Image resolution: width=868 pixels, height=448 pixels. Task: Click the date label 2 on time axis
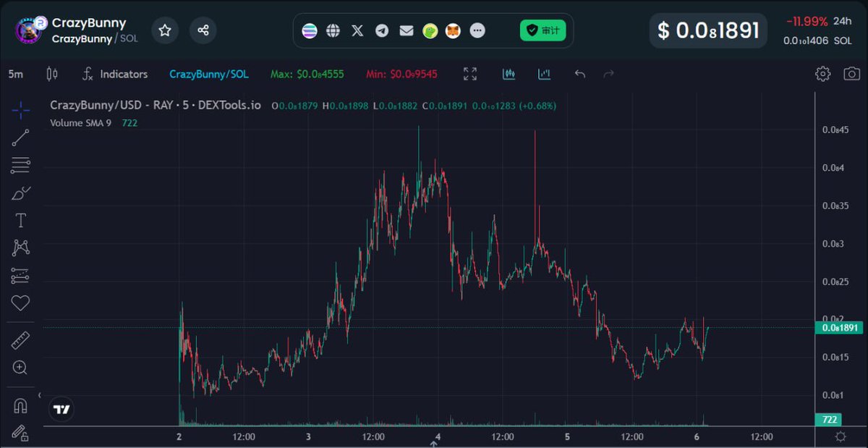(179, 437)
